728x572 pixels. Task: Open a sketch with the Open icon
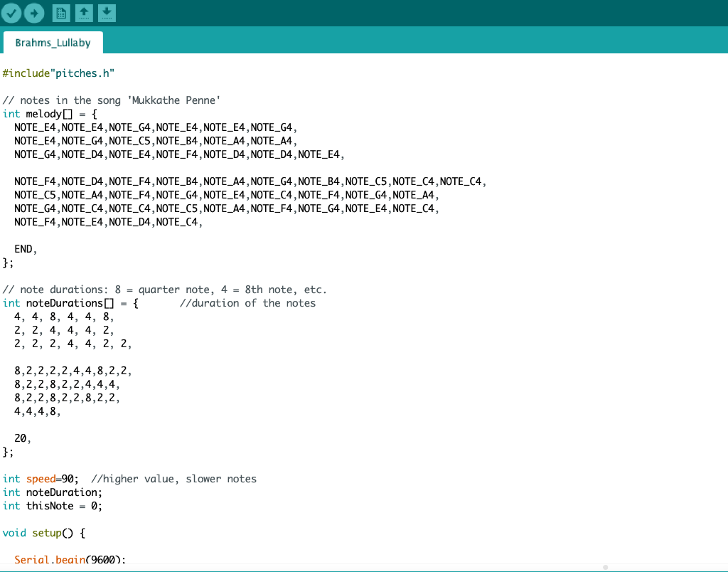[84, 13]
